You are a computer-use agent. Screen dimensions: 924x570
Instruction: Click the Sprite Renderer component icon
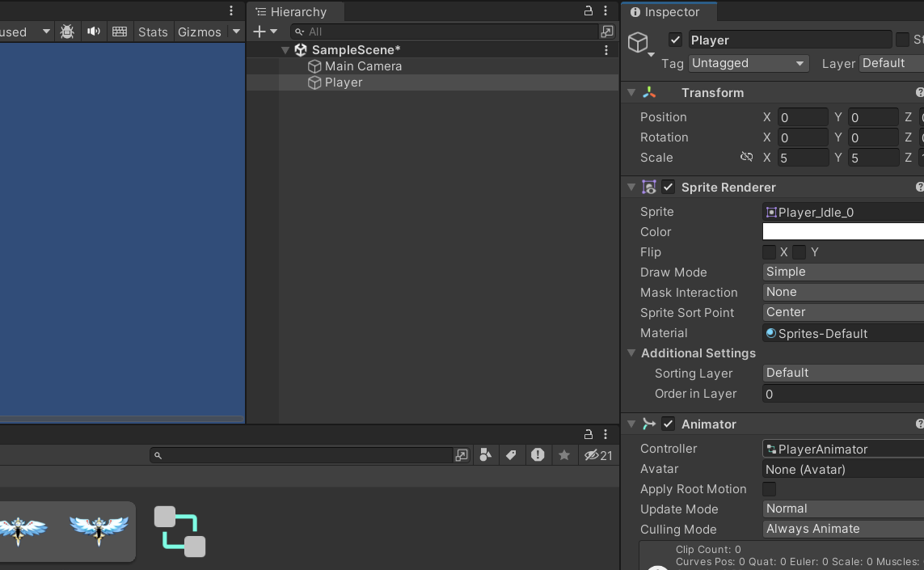coord(649,187)
